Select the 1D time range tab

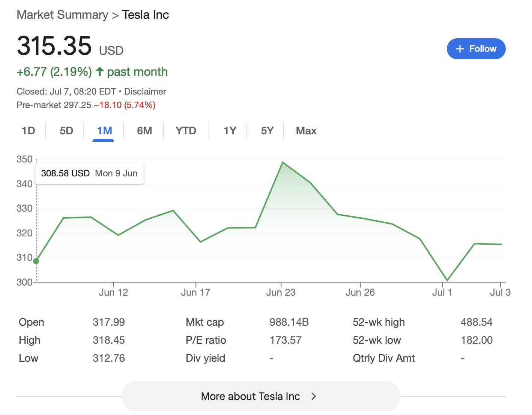click(28, 131)
